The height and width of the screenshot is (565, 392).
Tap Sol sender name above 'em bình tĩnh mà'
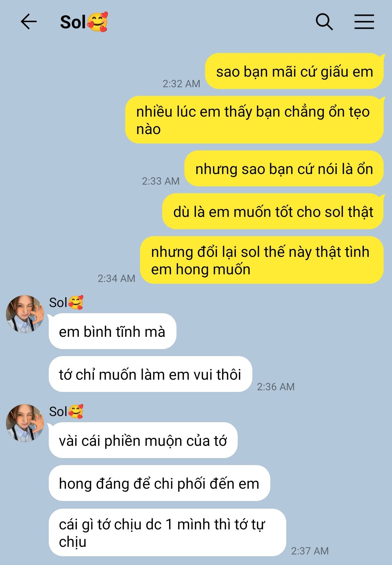point(66,302)
